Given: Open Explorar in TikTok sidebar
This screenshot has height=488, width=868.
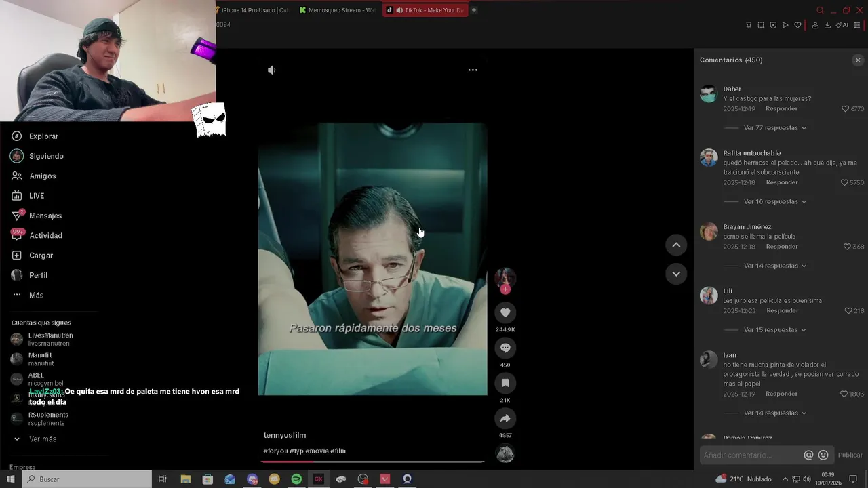Looking at the screenshot, I should point(35,136).
